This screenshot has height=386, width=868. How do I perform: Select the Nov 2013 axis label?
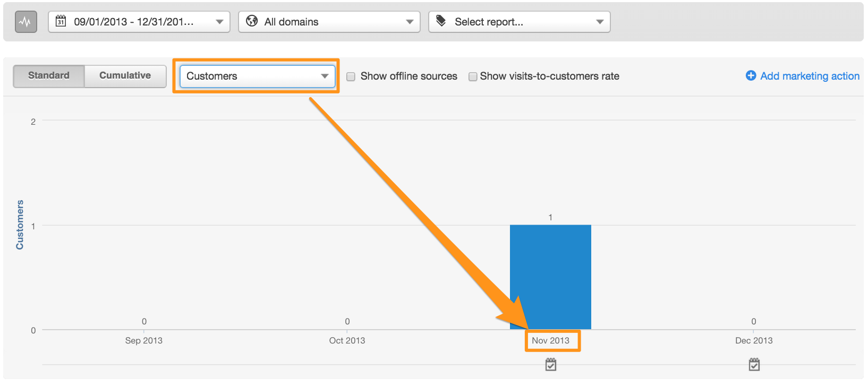coord(551,341)
